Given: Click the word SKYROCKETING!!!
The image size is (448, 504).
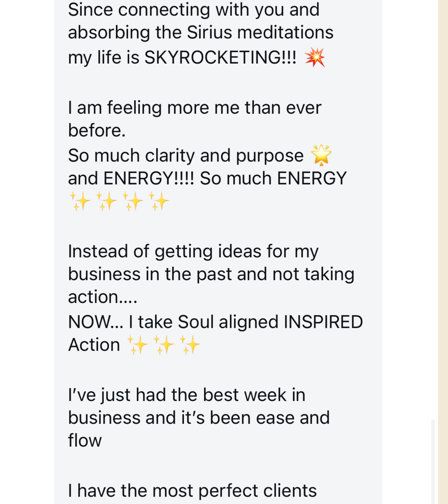Looking at the screenshot, I should [220, 57].
